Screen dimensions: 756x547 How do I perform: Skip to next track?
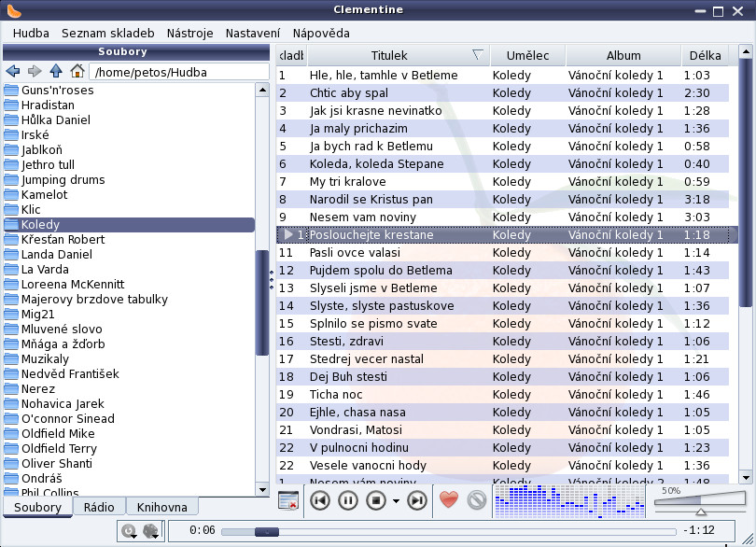tap(417, 500)
